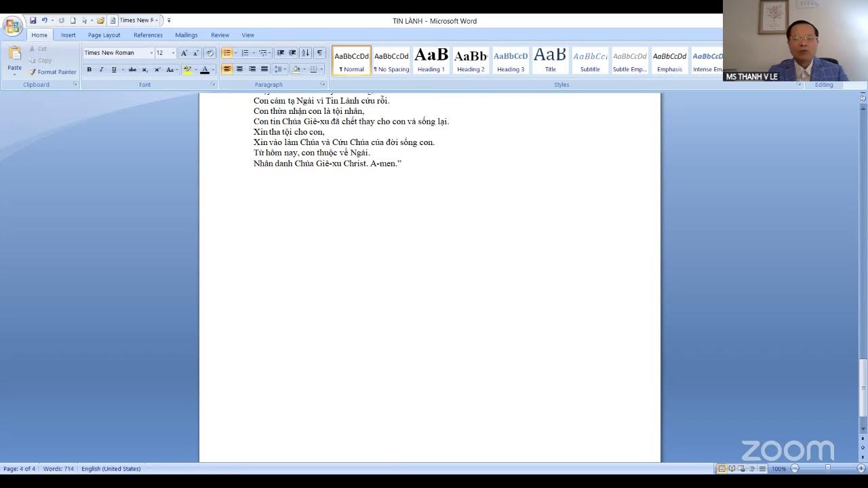Switch to Outline view

tap(752, 468)
